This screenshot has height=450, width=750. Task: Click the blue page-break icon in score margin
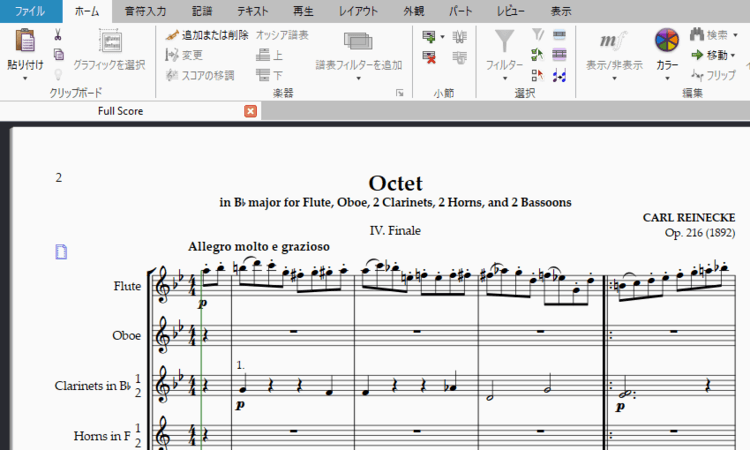[x=61, y=252]
